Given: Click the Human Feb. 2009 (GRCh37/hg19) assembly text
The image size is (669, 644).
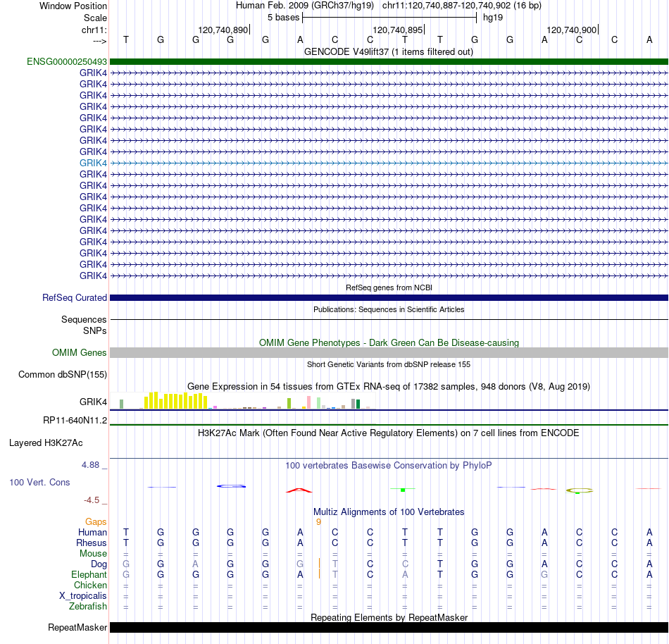Looking at the screenshot, I should (x=305, y=6).
